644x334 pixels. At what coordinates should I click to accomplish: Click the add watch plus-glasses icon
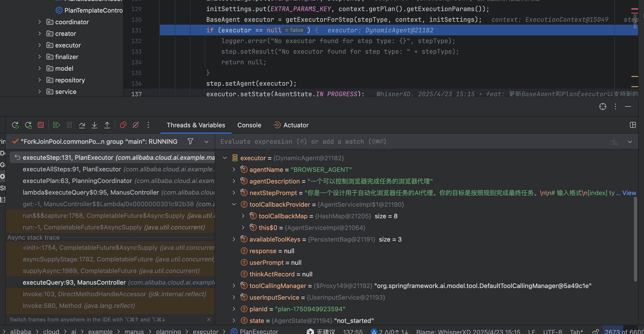point(614,142)
